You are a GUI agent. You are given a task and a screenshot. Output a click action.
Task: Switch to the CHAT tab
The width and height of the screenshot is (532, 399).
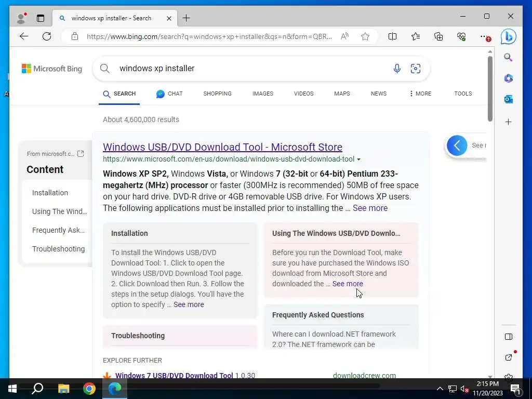pyautogui.click(x=169, y=94)
